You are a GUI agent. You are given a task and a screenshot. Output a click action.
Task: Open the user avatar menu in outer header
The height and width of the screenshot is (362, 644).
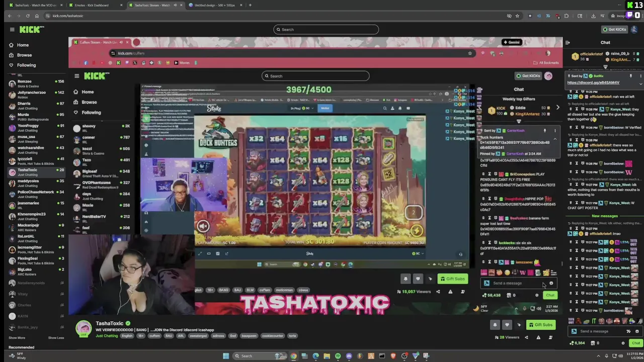point(633,30)
